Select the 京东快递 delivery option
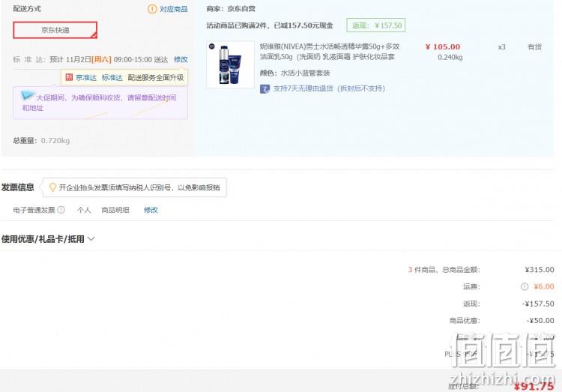Screen dimensions: 562x392 tap(55, 30)
